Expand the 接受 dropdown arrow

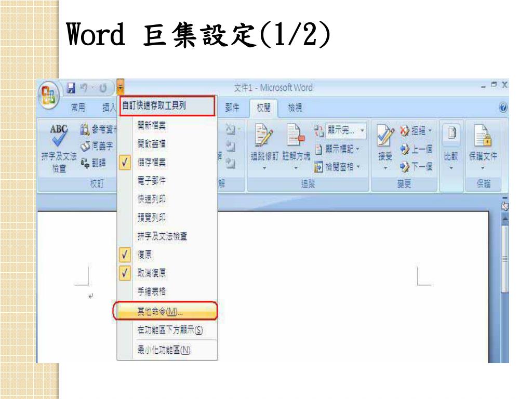pos(385,168)
